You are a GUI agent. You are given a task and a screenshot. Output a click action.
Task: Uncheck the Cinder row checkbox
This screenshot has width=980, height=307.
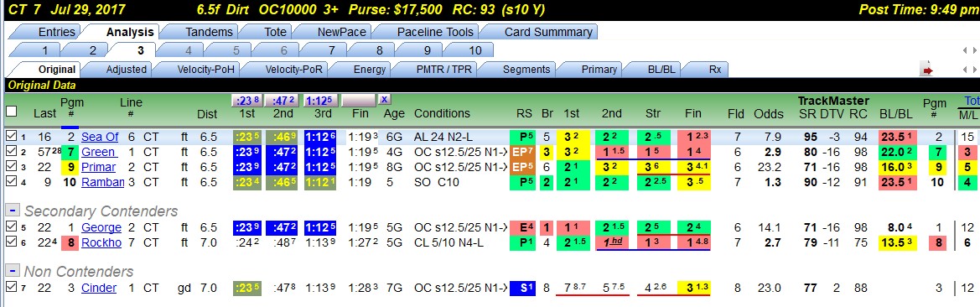tap(11, 288)
